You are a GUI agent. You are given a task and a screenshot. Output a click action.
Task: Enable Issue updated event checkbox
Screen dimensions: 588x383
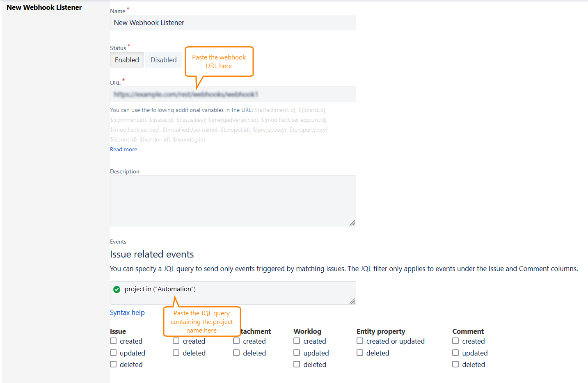[114, 353]
